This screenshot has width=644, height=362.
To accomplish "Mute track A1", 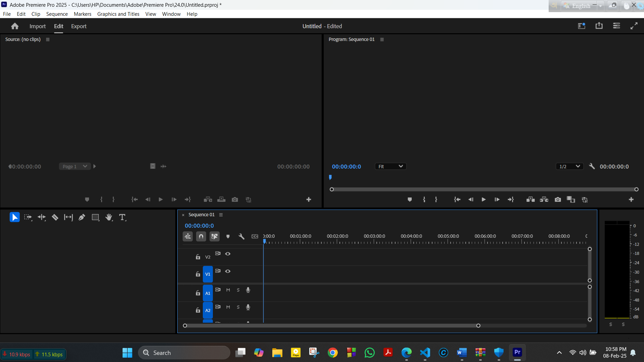I will tap(228, 290).
